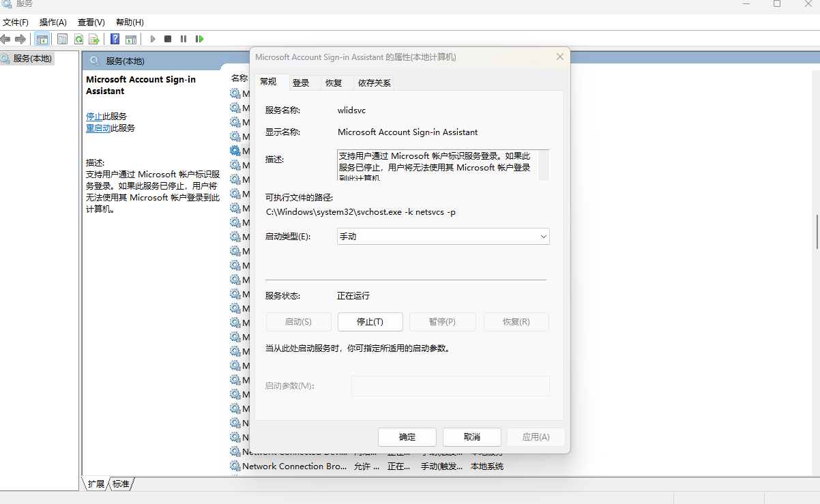
Task: Click the 暂停(P) button
Action: (x=443, y=322)
